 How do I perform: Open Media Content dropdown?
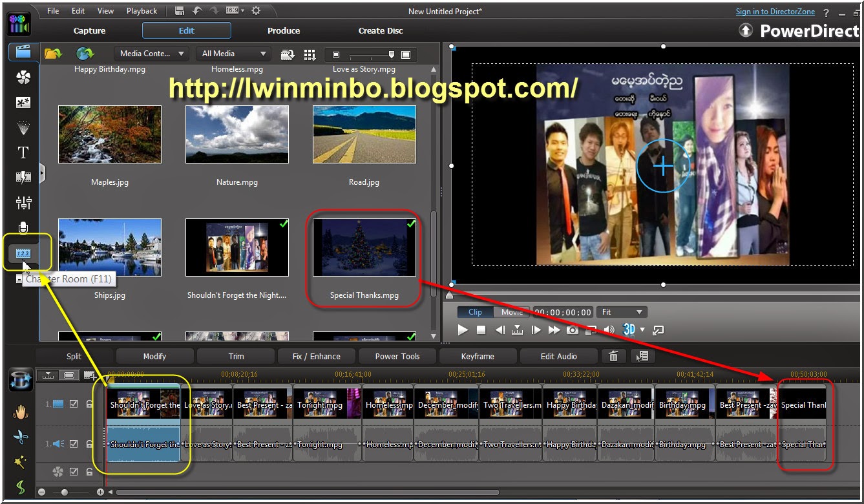click(151, 54)
